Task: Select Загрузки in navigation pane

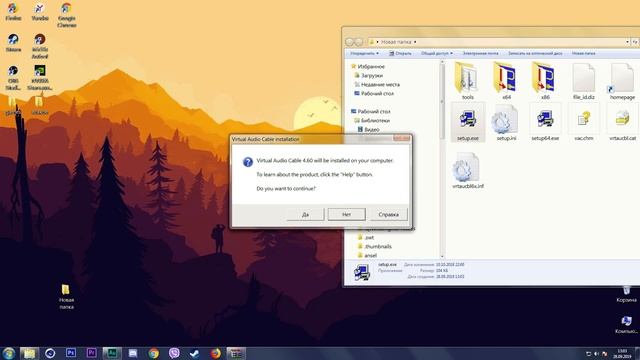Action: [368, 76]
